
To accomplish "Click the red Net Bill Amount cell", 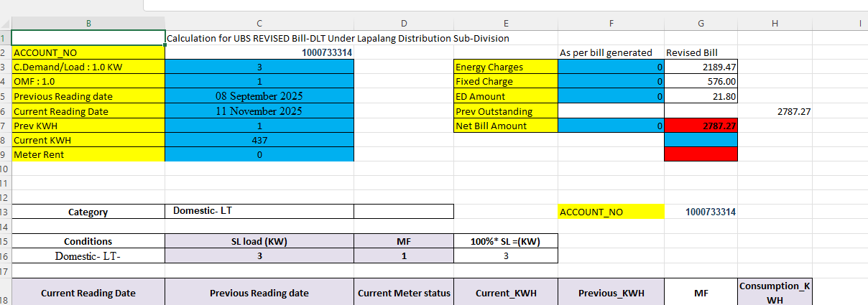I will point(701,126).
